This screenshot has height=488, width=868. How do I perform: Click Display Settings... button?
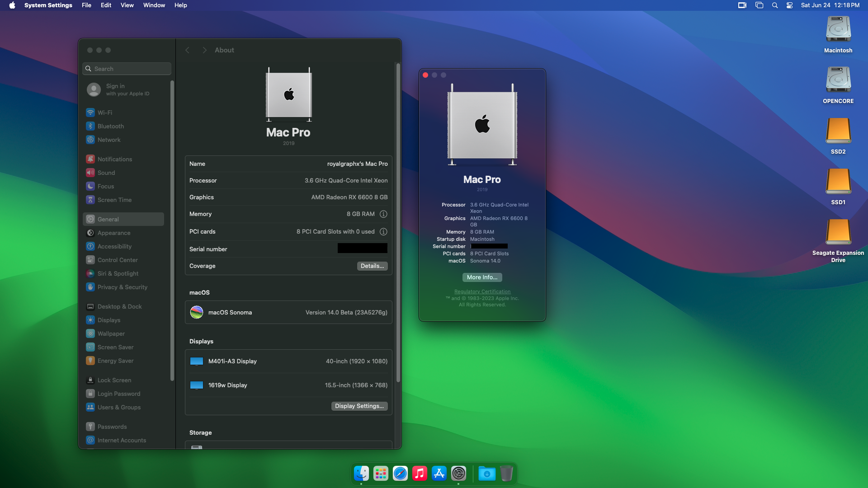tap(359, 406)
